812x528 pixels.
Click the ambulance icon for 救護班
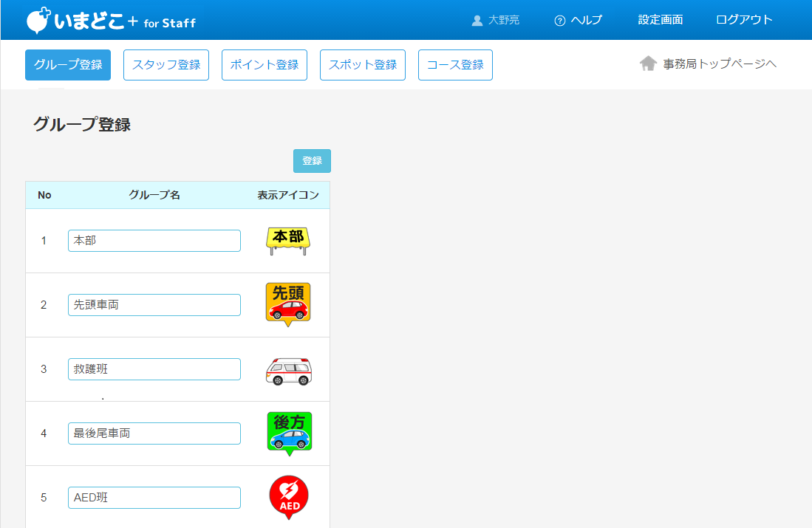click(289, 370)
